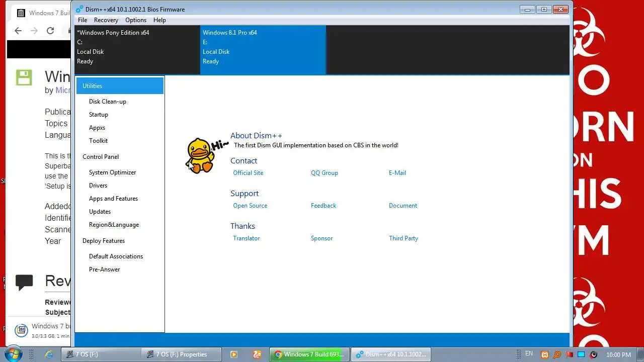Collapse the Utilities section header

[120, 86]
